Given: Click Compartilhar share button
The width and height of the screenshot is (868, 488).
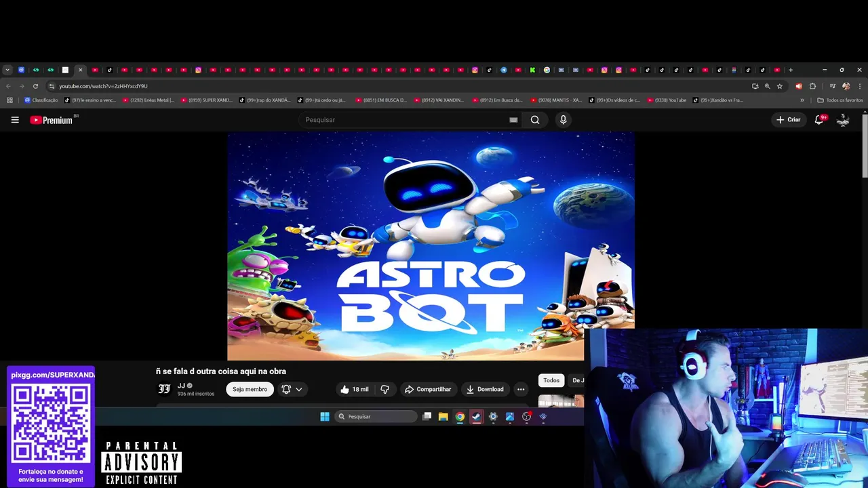Looking at the screenshot, I should point(427,389).
